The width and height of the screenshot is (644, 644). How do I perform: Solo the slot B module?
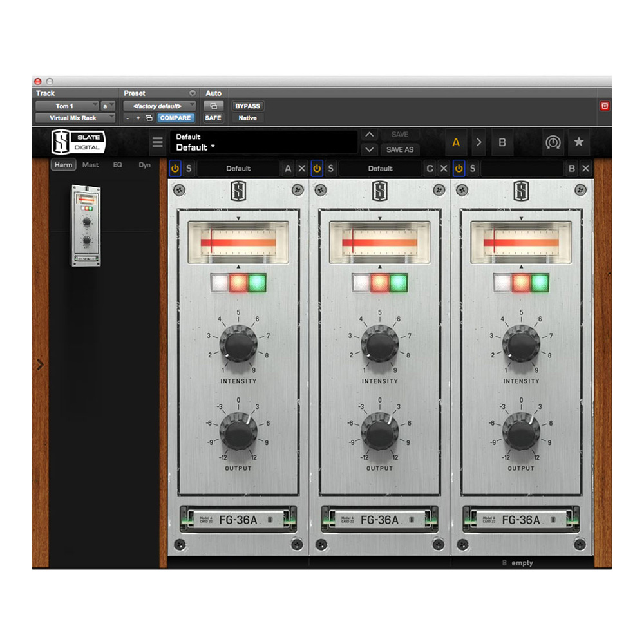pyautogui.click(x=473, y=168)
